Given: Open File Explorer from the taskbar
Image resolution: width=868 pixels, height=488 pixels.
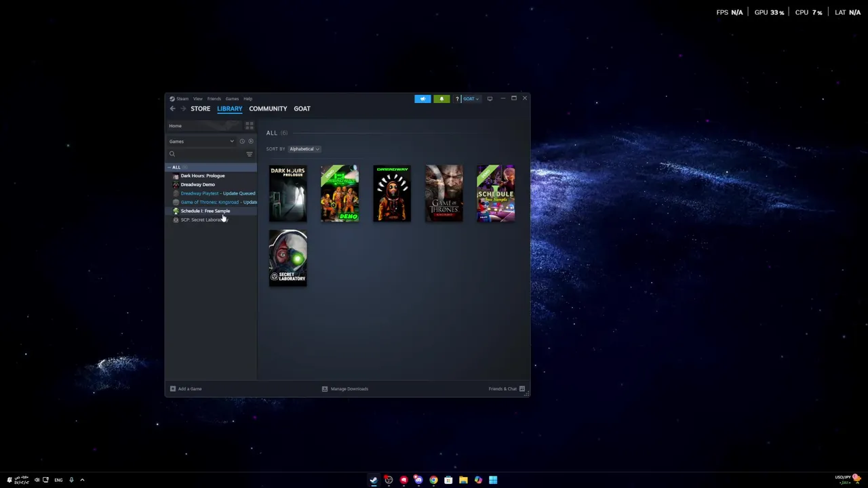Looking at the screenshot, I should pos(463,480).
